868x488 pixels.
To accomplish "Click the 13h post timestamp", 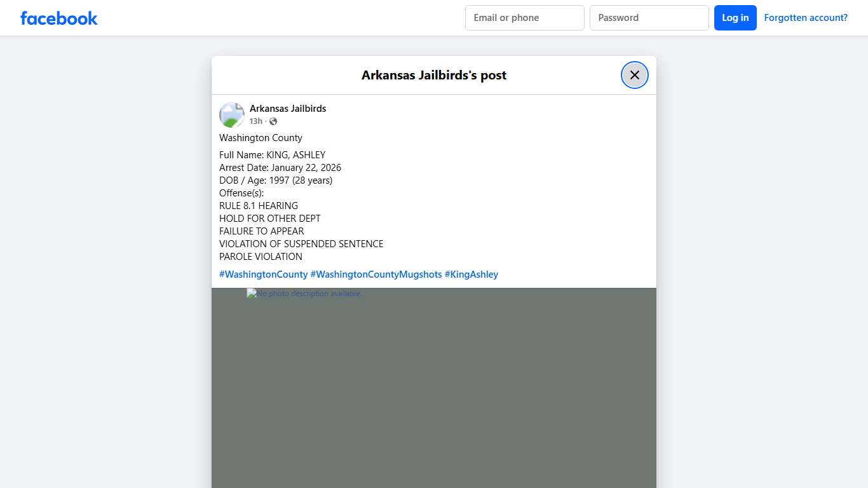I will pyautogui.click(x=255, y=121).
